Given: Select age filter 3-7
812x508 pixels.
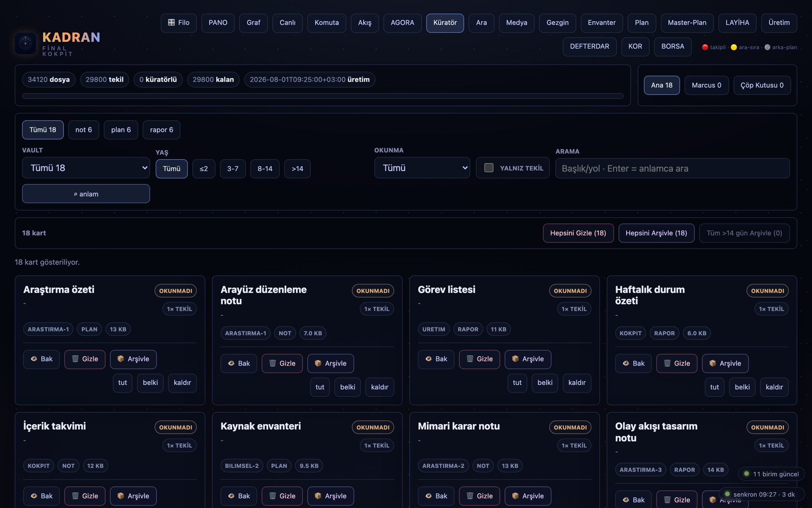Looking at the screenshot, I should pyautogui.click(x=233, y=169).
